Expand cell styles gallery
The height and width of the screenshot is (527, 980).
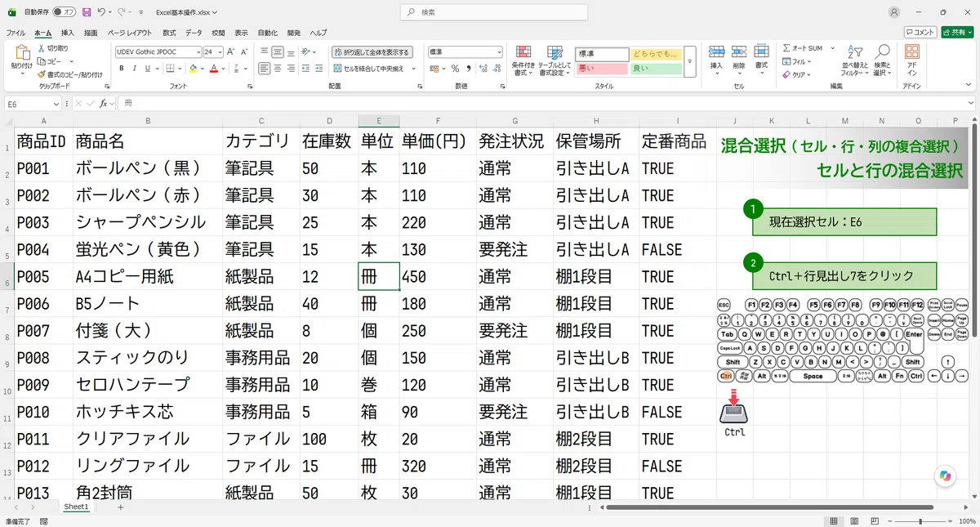click(689, 61)
